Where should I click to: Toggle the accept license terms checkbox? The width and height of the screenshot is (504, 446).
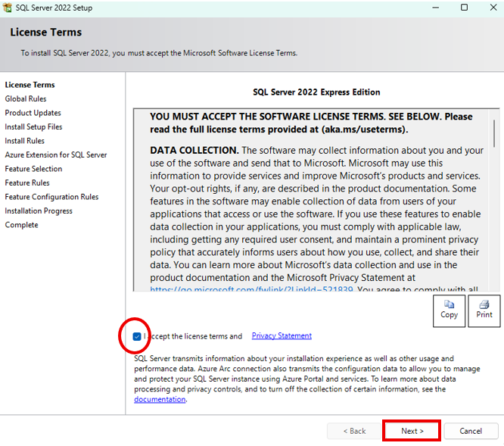(x=137, y=336)
